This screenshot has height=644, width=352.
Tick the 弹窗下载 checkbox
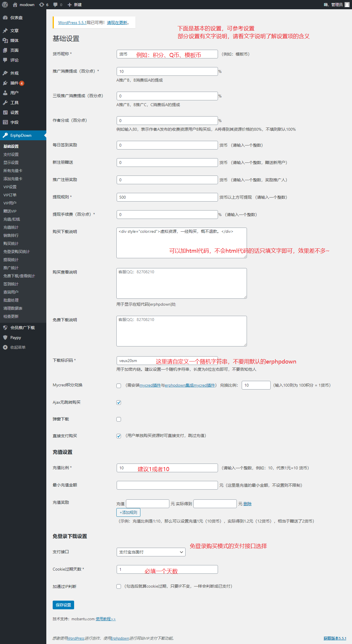point(119,419)
